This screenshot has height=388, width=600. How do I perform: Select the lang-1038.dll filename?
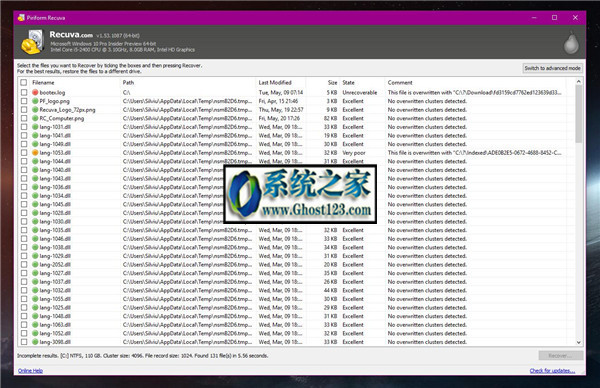tap(55, 247)
